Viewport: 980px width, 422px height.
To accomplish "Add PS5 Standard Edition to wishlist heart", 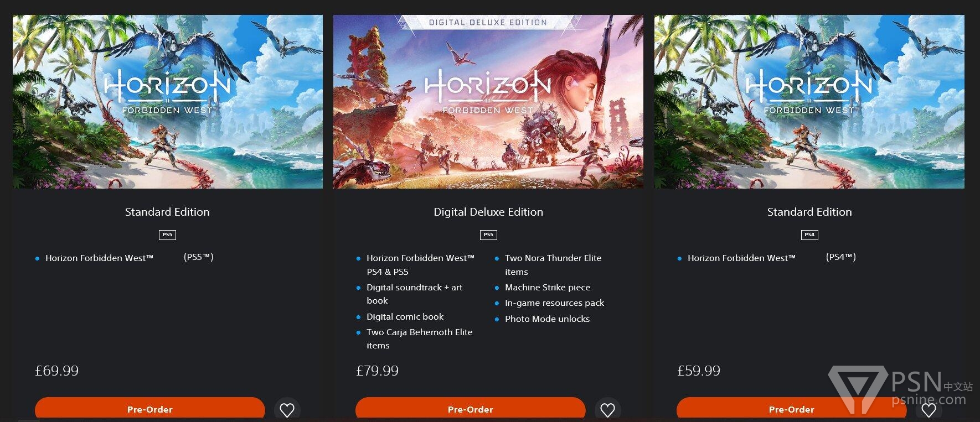I will click(x=287, y=410).
